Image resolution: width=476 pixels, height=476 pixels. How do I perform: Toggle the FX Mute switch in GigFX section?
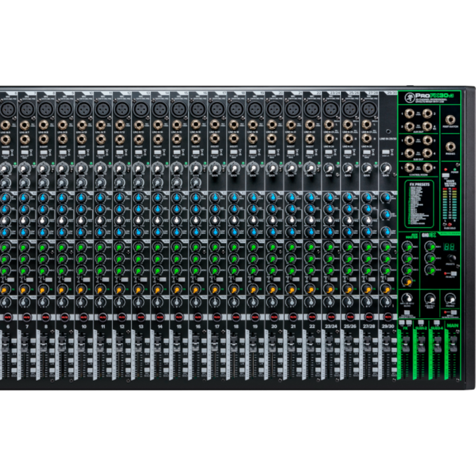453,274
